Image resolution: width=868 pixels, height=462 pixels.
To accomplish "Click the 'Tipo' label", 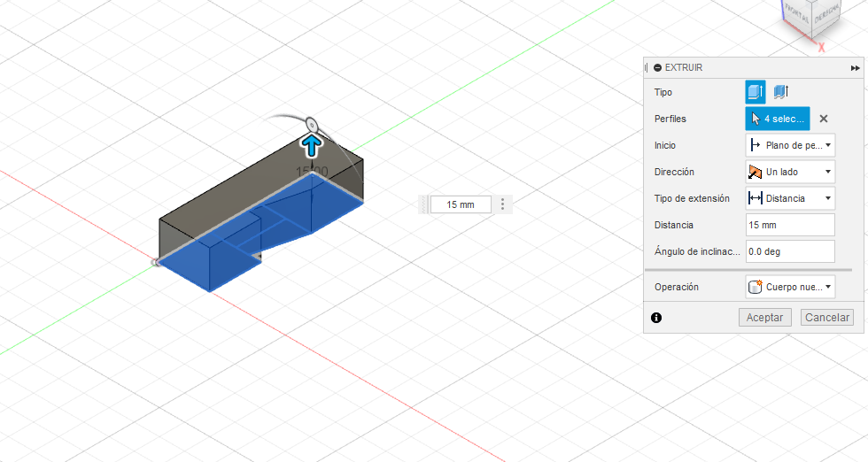I will tap(663, 92).
